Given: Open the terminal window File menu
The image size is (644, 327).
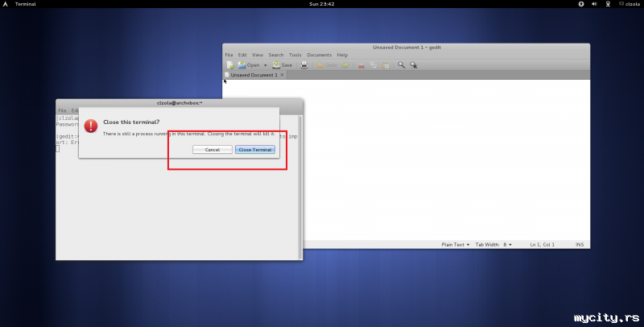Looking at the screenshot, I should click(x=62, y=110).
